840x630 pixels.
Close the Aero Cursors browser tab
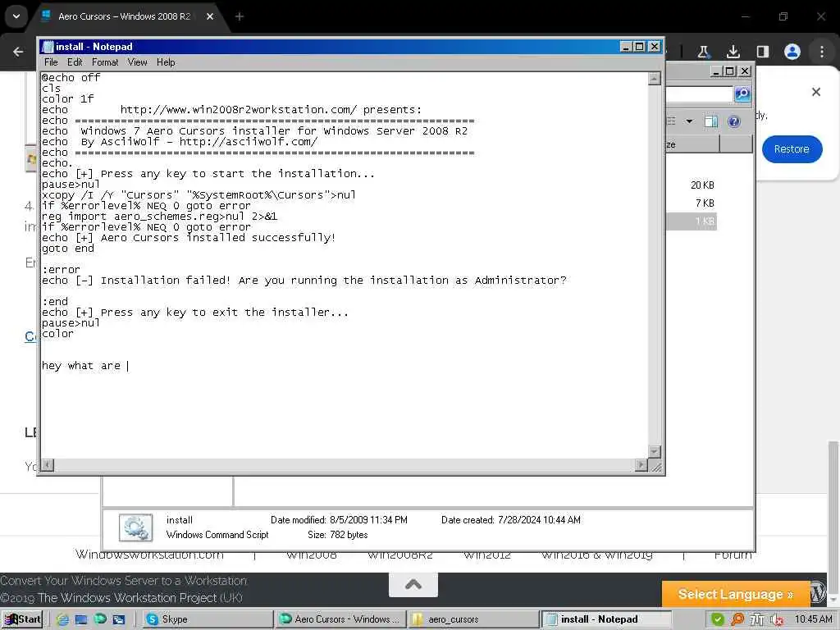pos(210,16)
